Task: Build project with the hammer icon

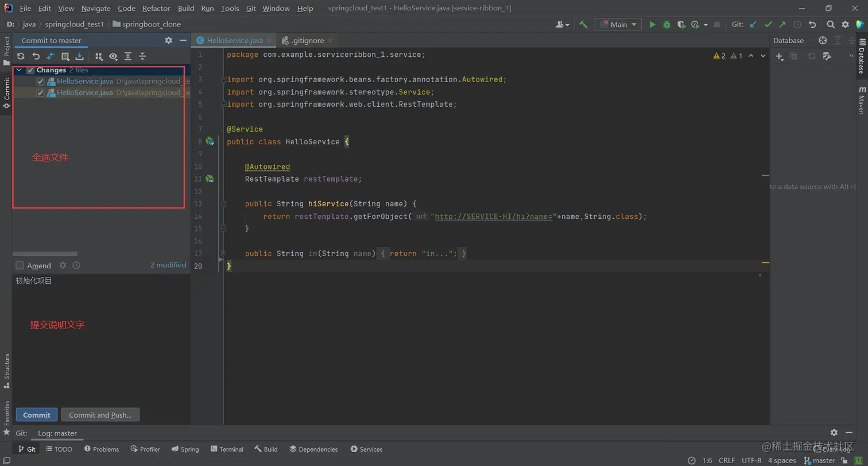Action: point(583,24)
